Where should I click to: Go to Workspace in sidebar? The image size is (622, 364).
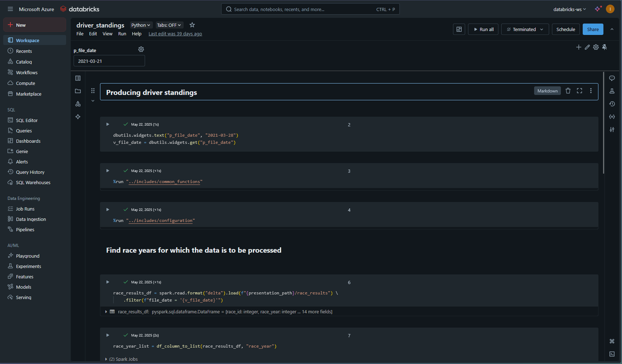point(35,40)
